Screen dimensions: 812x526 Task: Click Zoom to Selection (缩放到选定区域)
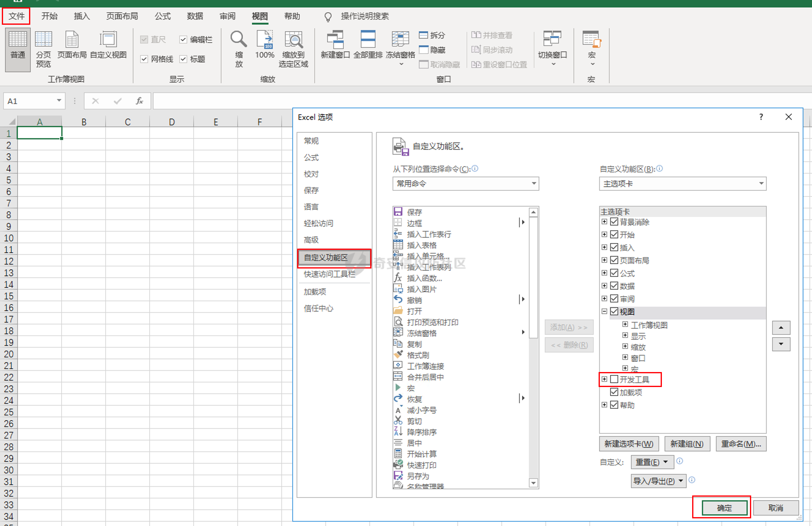(x=293, y=49)
